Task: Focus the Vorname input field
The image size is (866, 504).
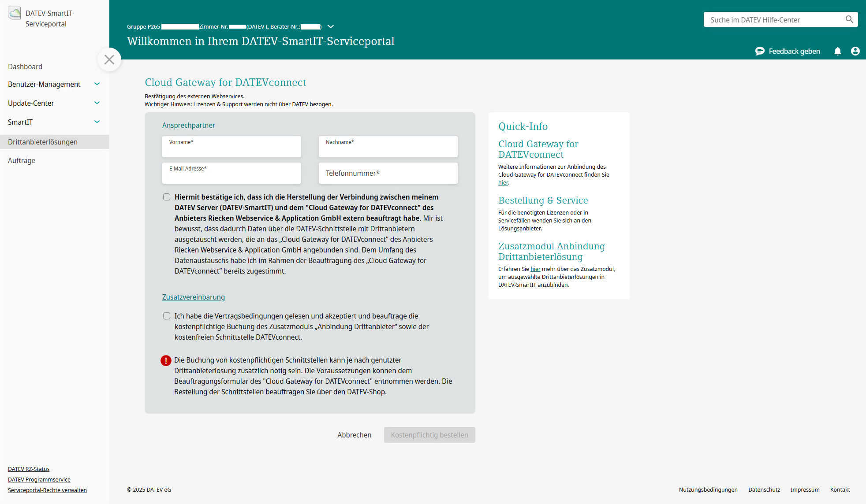Action: (x=231, y=147)
